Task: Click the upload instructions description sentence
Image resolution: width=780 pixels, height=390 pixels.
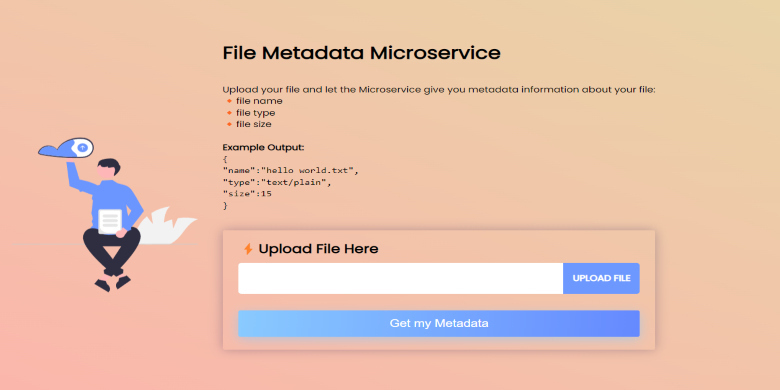Action: click(439, 90)
